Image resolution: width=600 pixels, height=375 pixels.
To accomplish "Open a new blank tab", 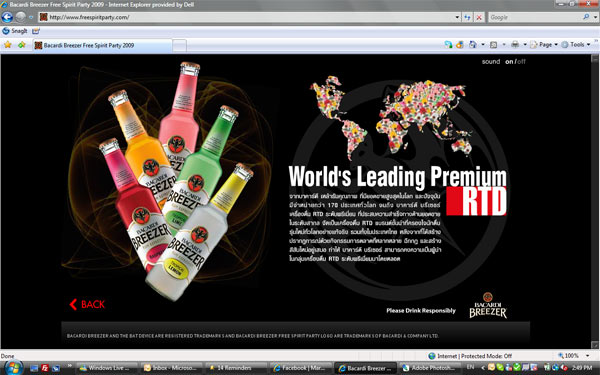I will click(x=179, y=46).
